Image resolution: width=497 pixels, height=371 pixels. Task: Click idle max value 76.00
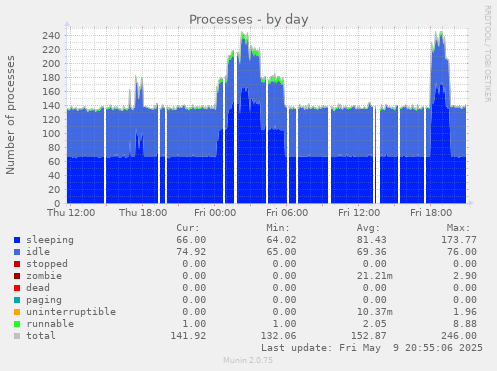coord(462,252)
